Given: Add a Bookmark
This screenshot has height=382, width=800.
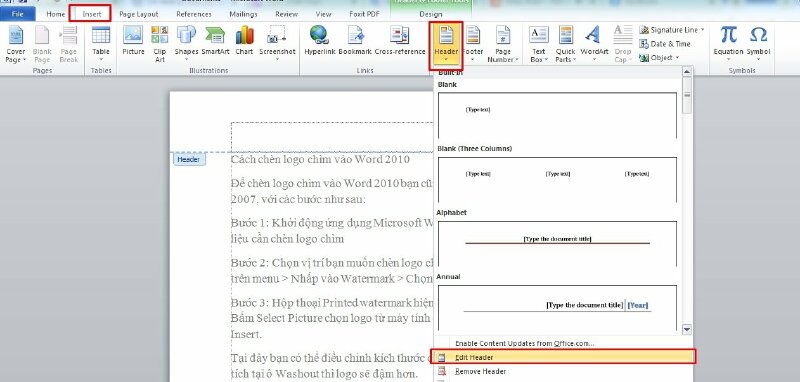Looking at the screenshot, I should (355, 41).
